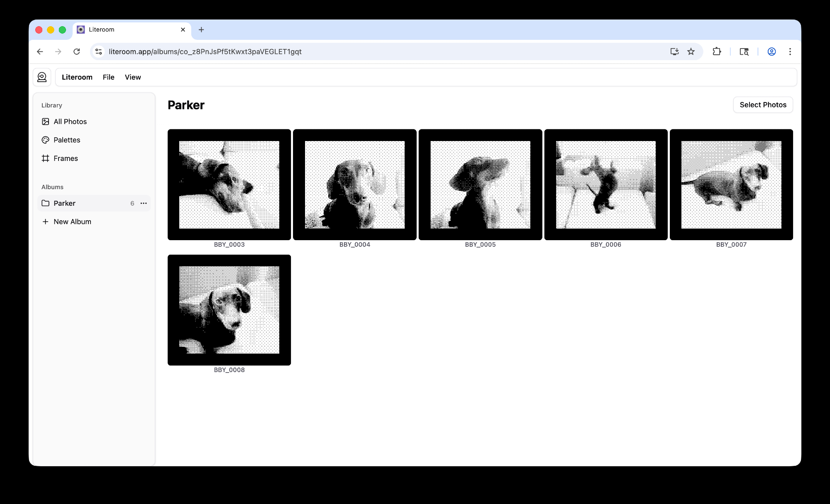Open the BBY_0006 photo thumbnail
830x504 pixels.
(x=605, y=185)
